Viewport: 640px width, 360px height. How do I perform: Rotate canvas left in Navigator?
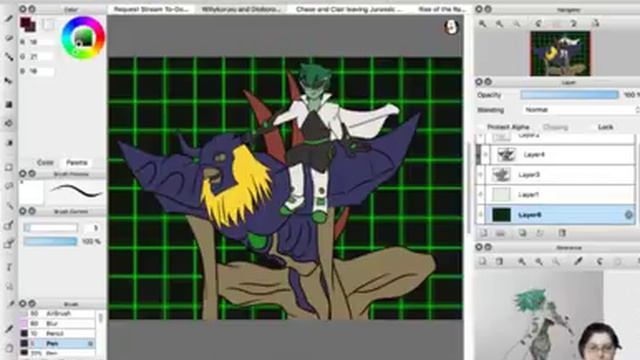[x=539, y=24]
